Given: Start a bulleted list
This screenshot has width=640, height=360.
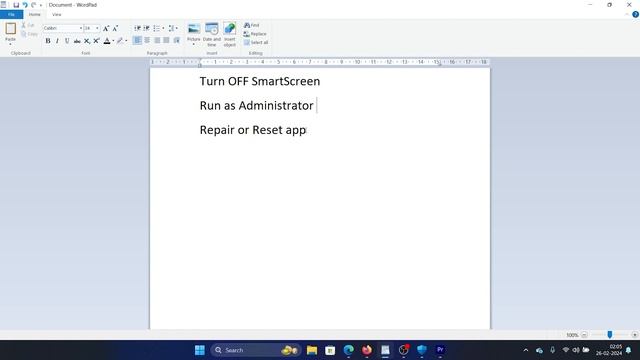Looking at the screenshot, I should (156, 28).
